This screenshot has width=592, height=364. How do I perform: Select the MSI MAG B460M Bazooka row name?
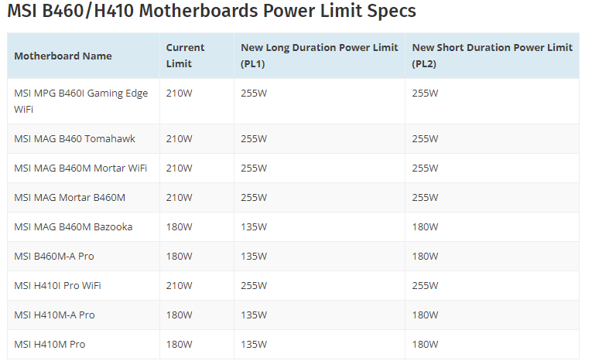[74, 227]
